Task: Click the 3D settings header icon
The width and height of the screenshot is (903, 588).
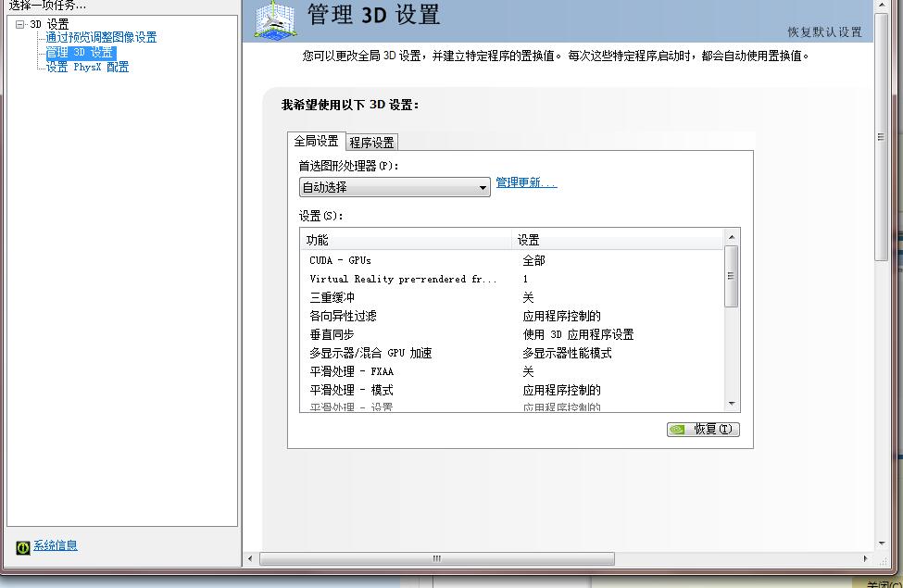Action: pos(275,19)
